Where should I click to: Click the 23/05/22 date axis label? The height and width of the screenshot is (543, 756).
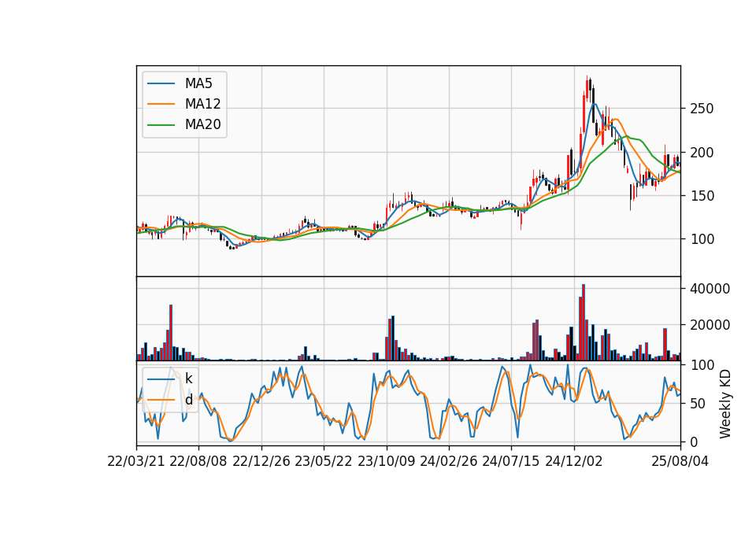324,461
